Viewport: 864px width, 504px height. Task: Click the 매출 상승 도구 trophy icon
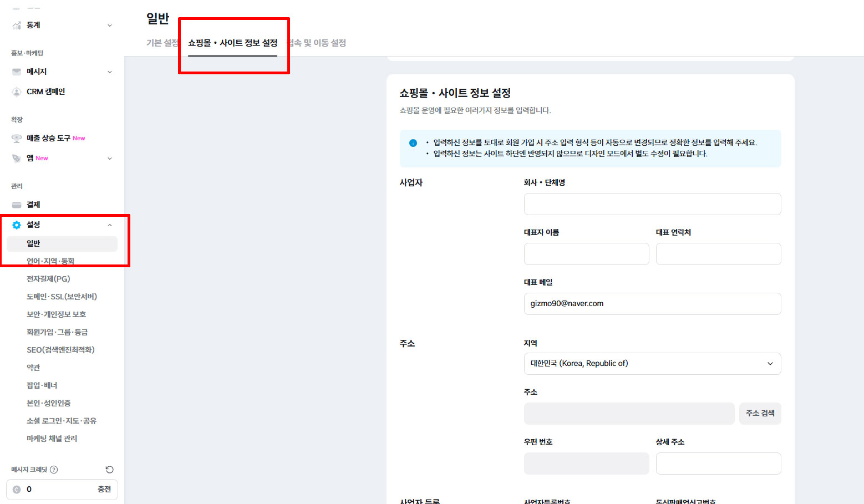click(x=17, y=139)
